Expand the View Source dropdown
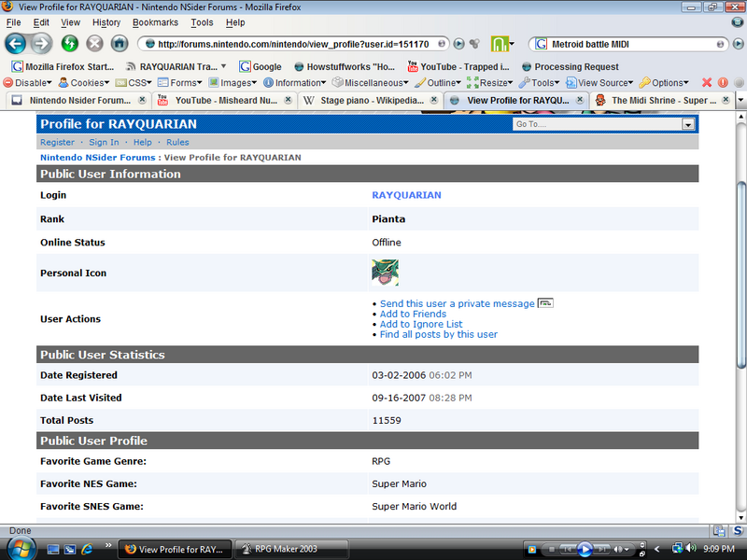Image resolution: width=747 pixels, height=560 pixels. (x=599, y=82)
